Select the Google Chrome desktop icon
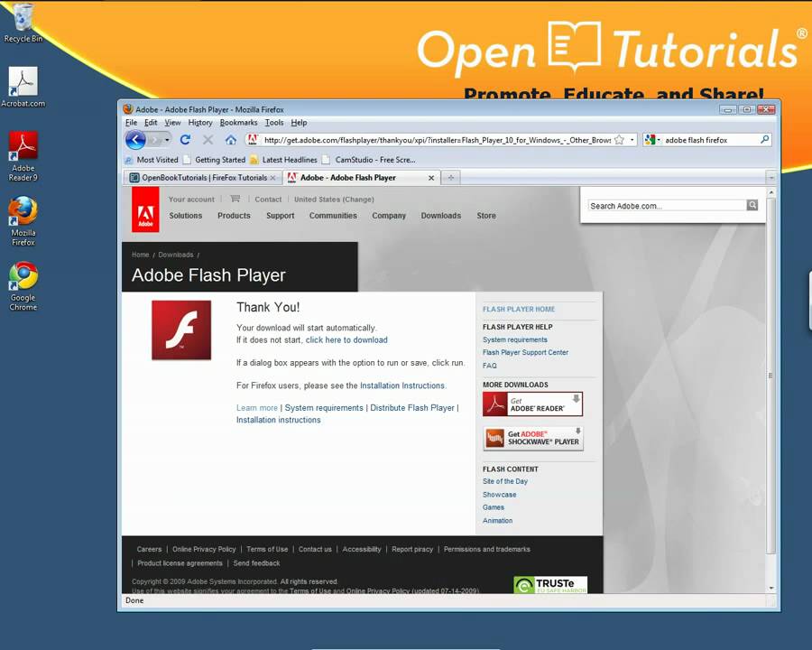The height and width of the screenshot is (650, 812). (x=23, y=286)
